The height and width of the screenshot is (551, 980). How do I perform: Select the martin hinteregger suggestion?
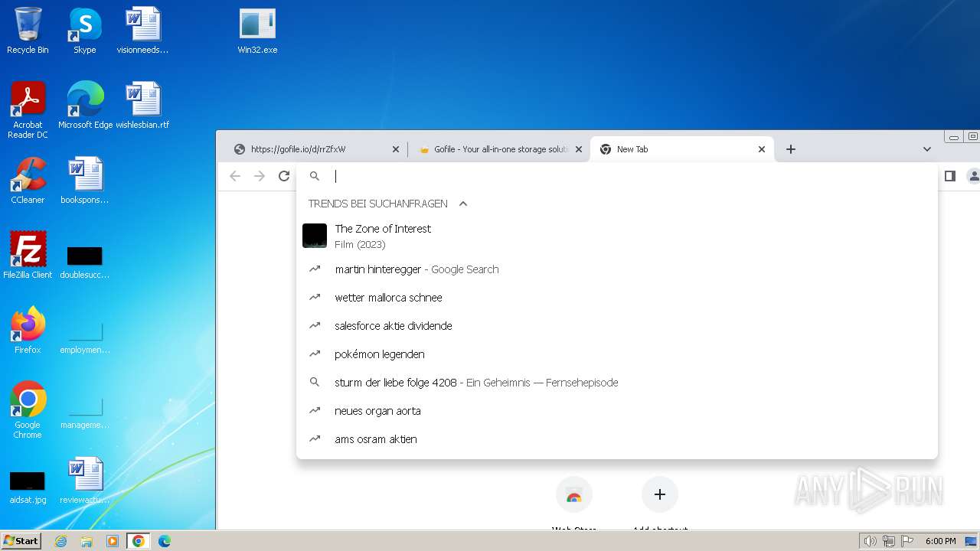pos(616,269)
